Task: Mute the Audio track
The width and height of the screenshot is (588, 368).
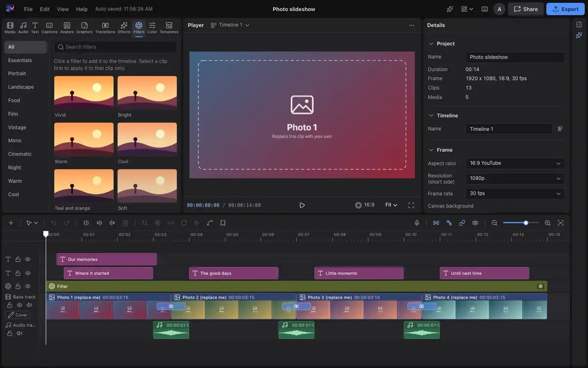Action: 20,333
